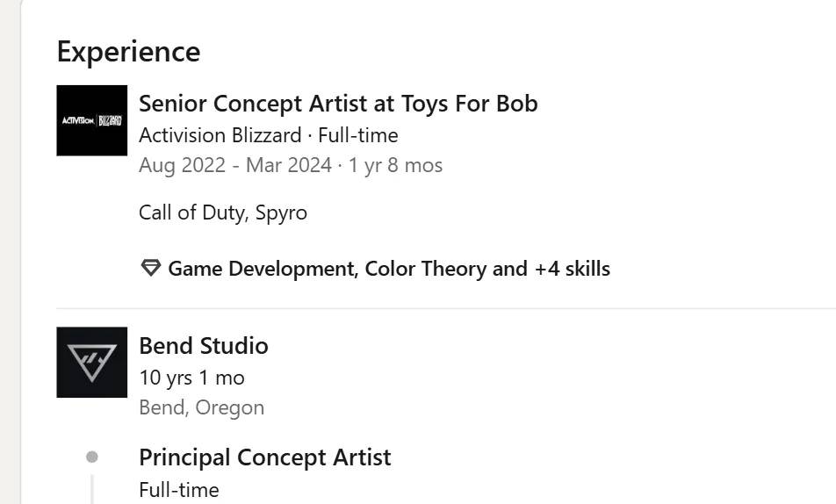The image size is (836, 504).
Task: Click Full-time under Principal Concept Artist
Action: click(x=179, y=490)
